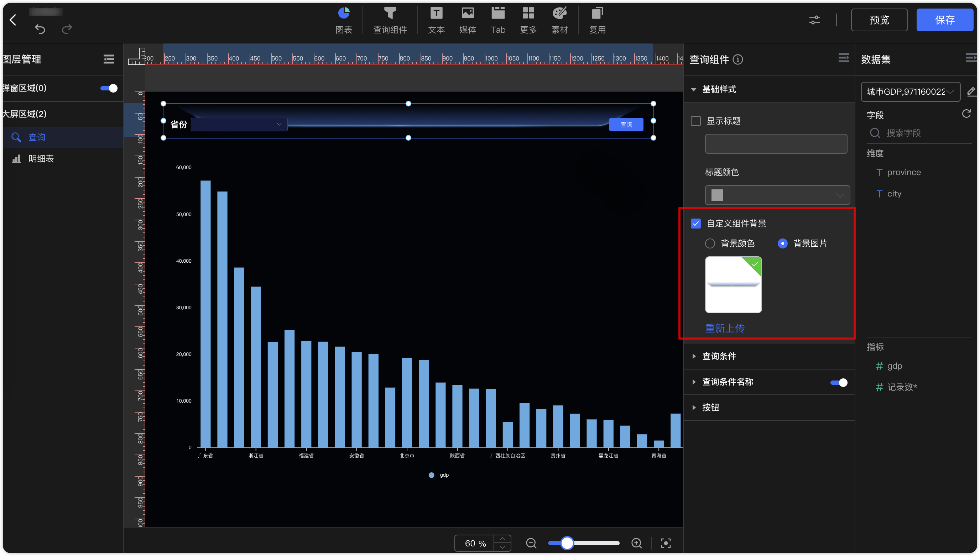The image size is (980, 556).
Task: Open the 素材 materials tool
Action: 559,21
